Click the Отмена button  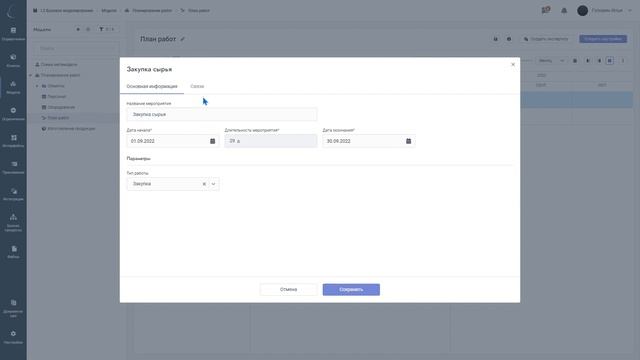288,290
